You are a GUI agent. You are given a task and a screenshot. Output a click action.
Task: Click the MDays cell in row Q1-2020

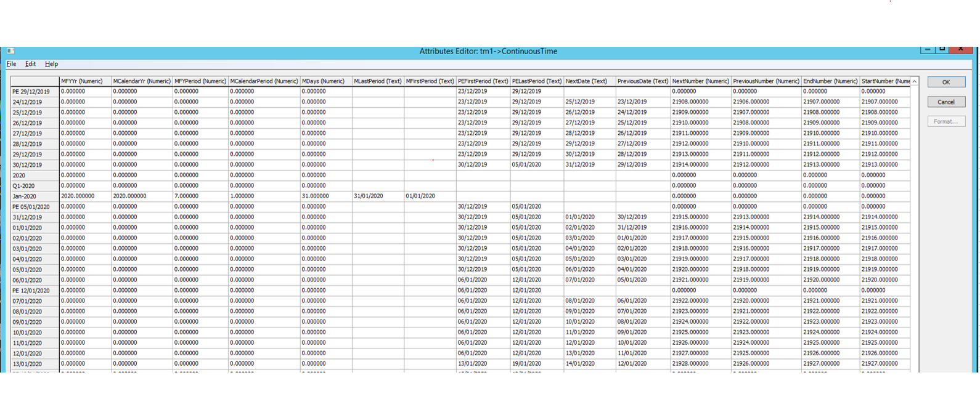[326, 185]
